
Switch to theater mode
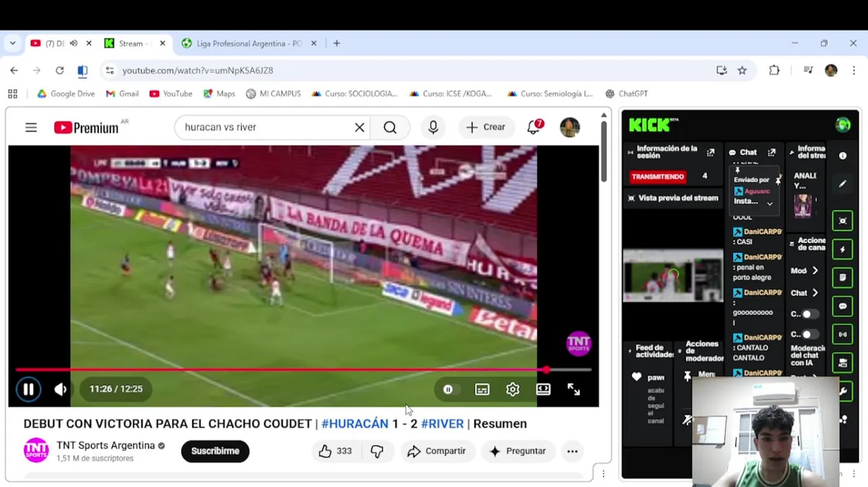pyautogui.click(x=543, y=389)
